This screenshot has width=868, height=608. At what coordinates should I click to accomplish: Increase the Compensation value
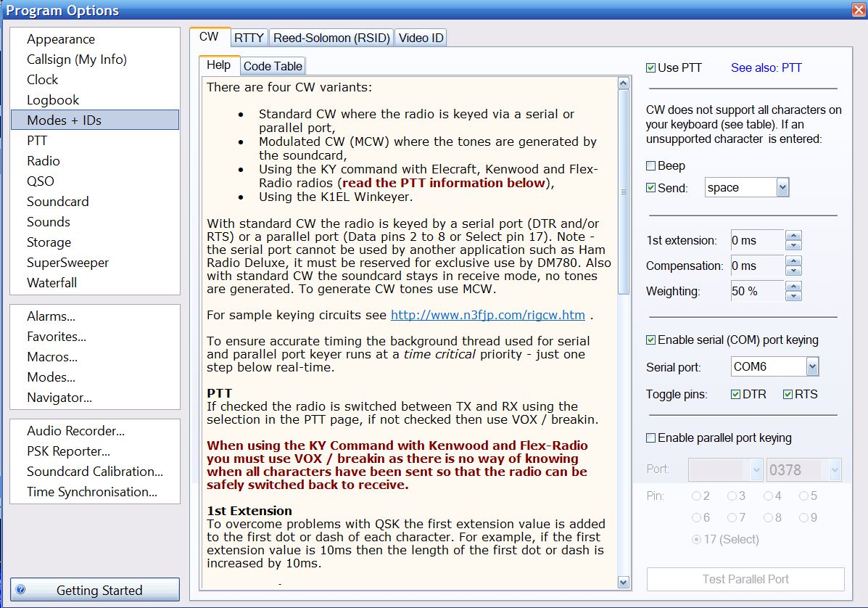794,260
